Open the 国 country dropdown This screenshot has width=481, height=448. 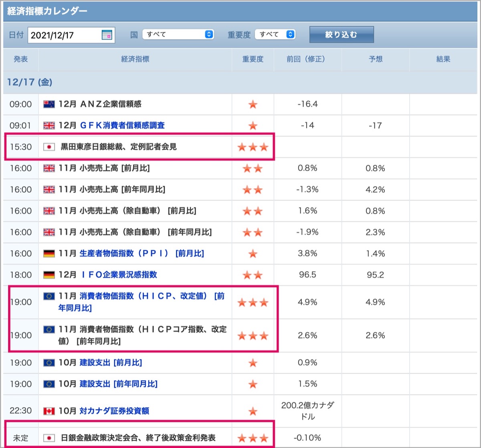point(178,34)
